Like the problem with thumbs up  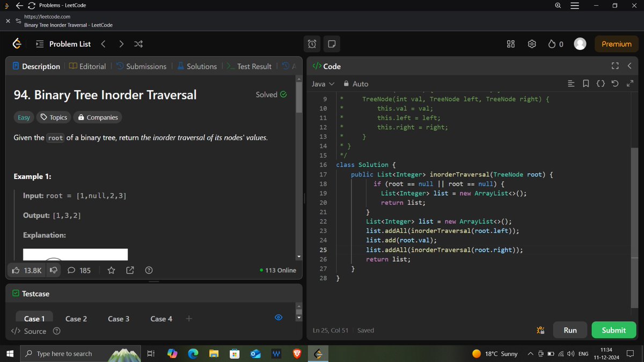26,270
